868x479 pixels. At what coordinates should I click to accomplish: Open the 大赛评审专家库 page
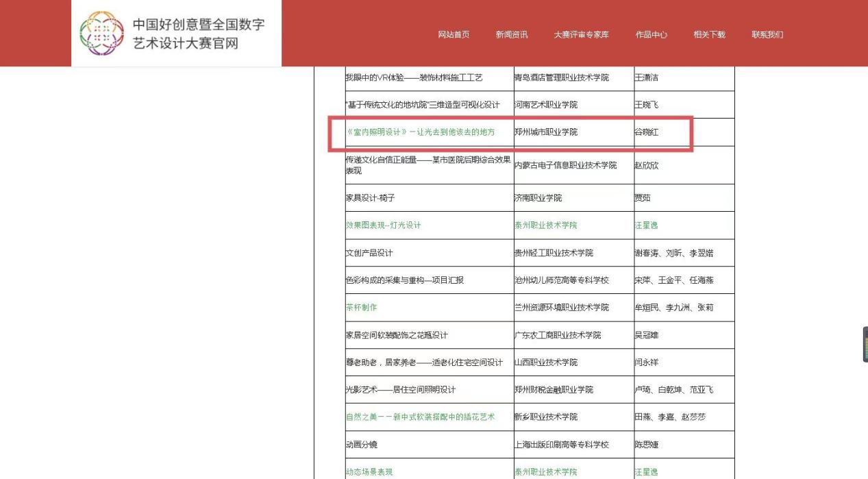[x=581, y=35]
